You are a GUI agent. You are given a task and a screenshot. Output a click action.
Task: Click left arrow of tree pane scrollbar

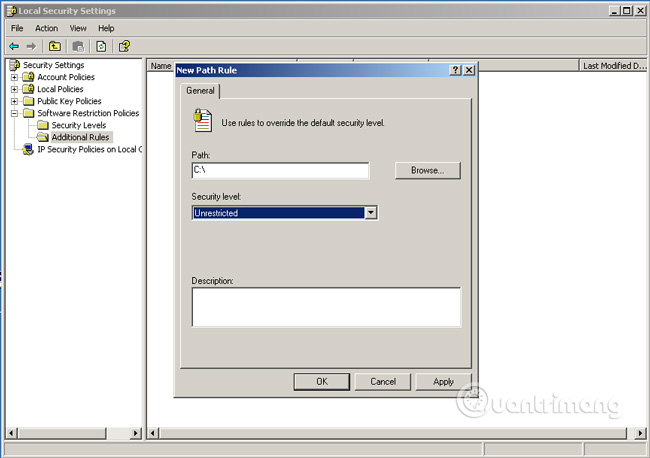coord(11,434)
